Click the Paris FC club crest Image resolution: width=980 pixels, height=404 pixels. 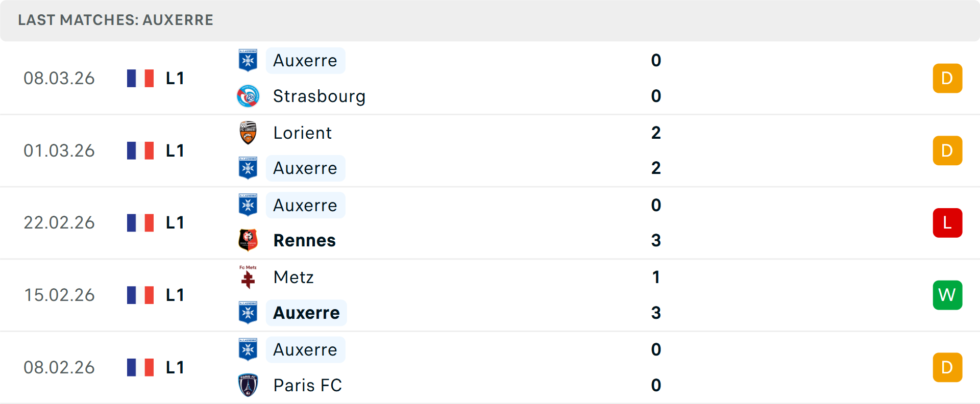[x=248, y=385]
